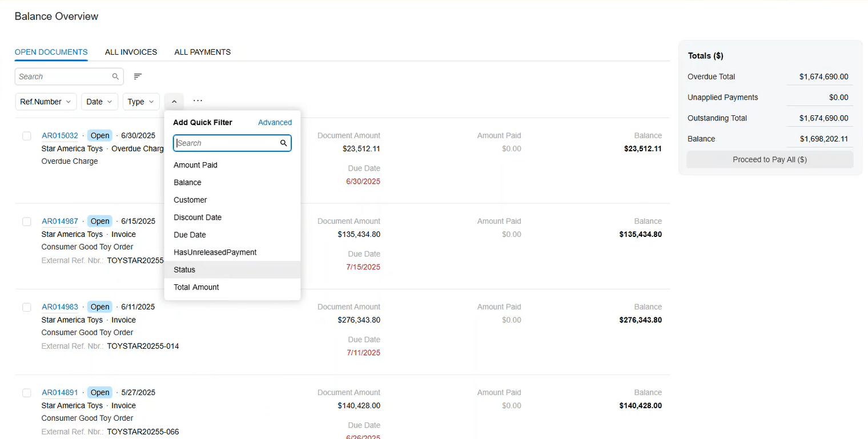868x439 pixels.
Task: Click due date 7/11/2025
Action: click(363, 353)
